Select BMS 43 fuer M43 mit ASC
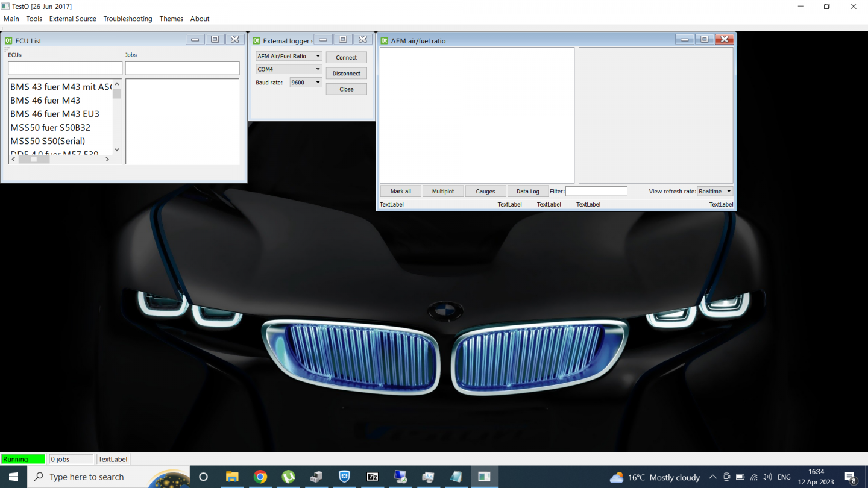 tap(61, 87)
